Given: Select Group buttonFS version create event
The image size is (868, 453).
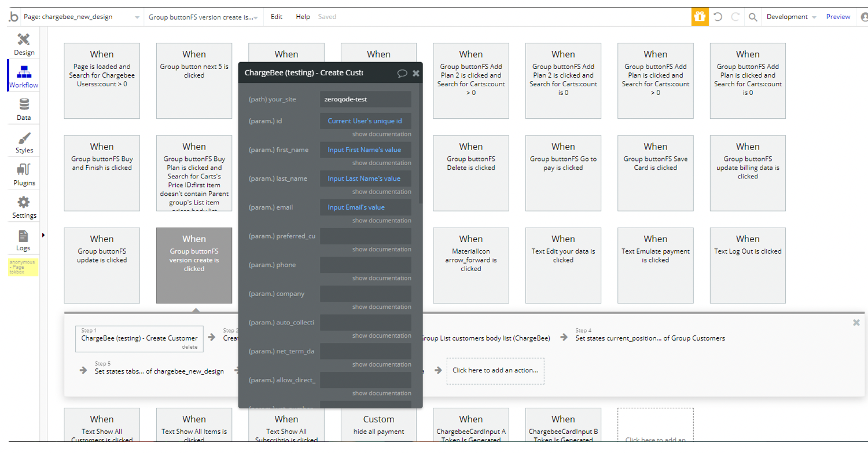Looking at the screenshot, I should coord(194,265).
